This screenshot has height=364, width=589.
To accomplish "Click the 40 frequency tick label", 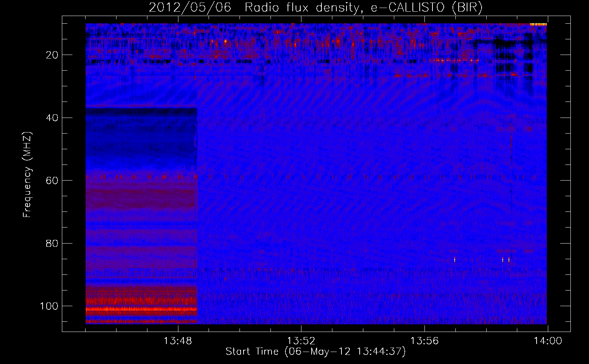I will [52, 118].
